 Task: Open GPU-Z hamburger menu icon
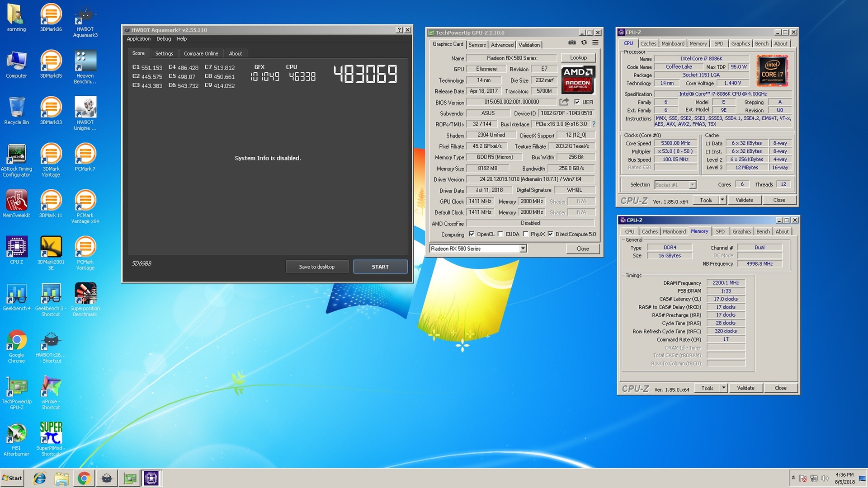point(595,42)
